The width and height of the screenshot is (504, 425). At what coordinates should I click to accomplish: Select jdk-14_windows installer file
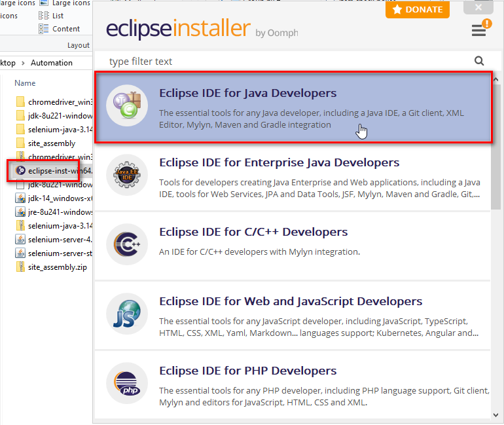tap(54, 198)
